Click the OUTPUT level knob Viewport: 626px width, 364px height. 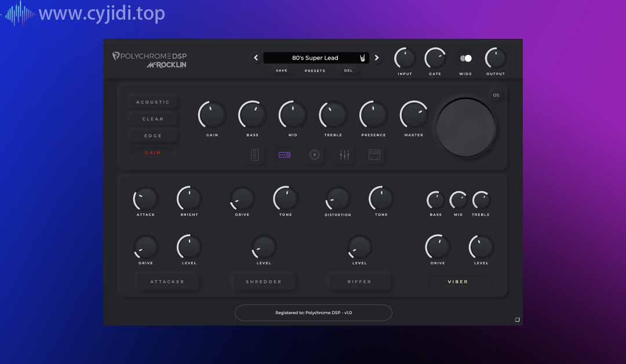496,59
